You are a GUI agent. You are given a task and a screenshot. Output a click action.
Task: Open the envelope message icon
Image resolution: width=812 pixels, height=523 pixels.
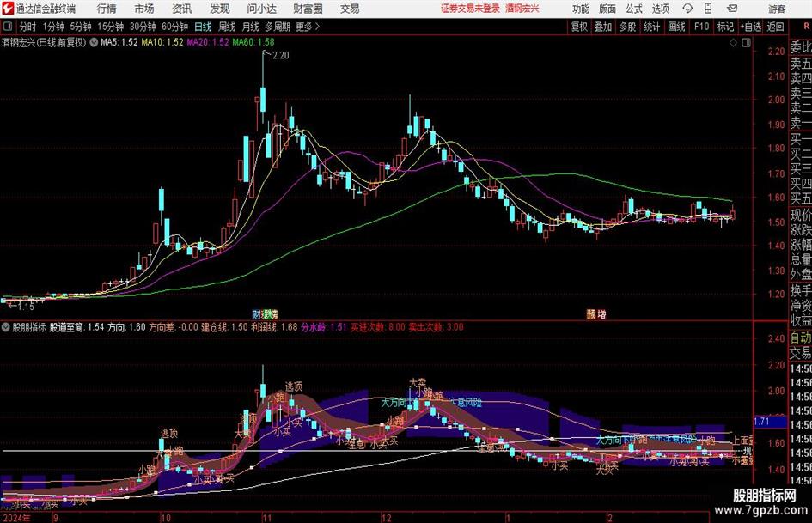click(x=732, y=9)
